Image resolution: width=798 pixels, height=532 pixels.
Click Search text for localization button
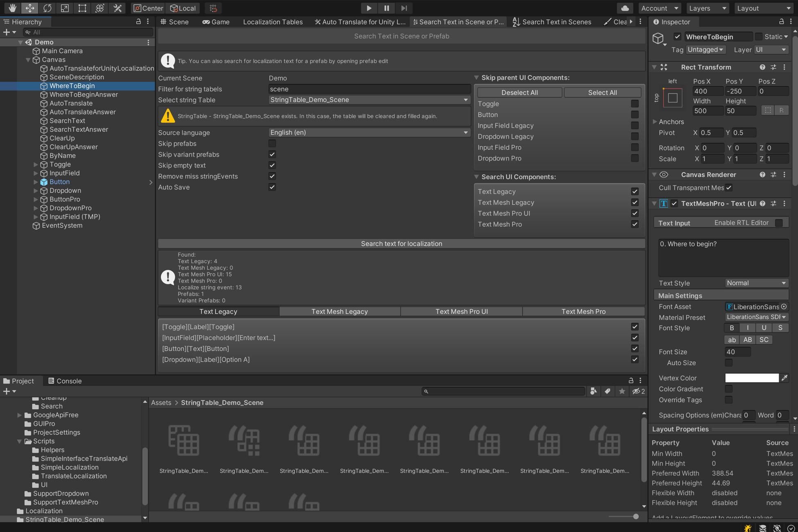pyautogui.click(x=401, y=244)
